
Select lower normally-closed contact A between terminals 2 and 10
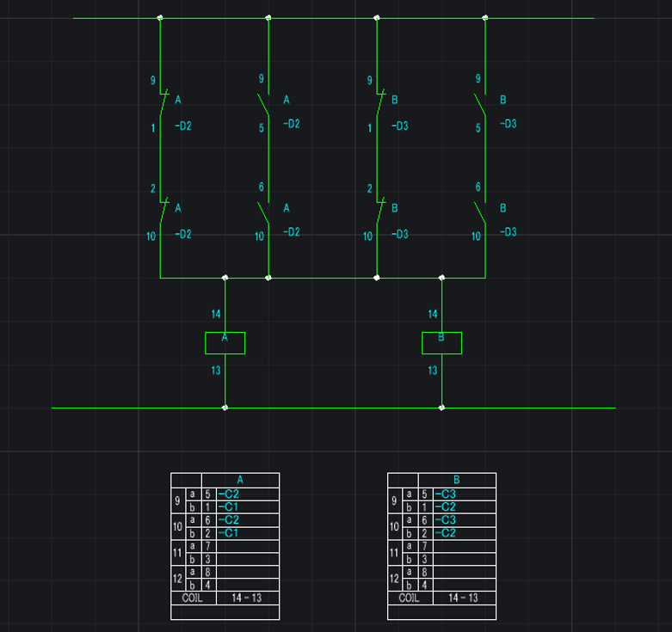[163, 212]
